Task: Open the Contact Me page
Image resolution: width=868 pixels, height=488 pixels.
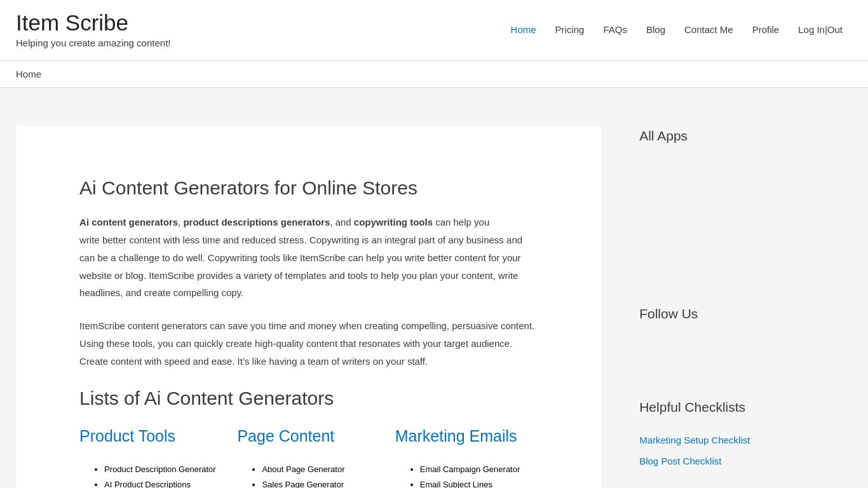Action: (x=709, y=30)
